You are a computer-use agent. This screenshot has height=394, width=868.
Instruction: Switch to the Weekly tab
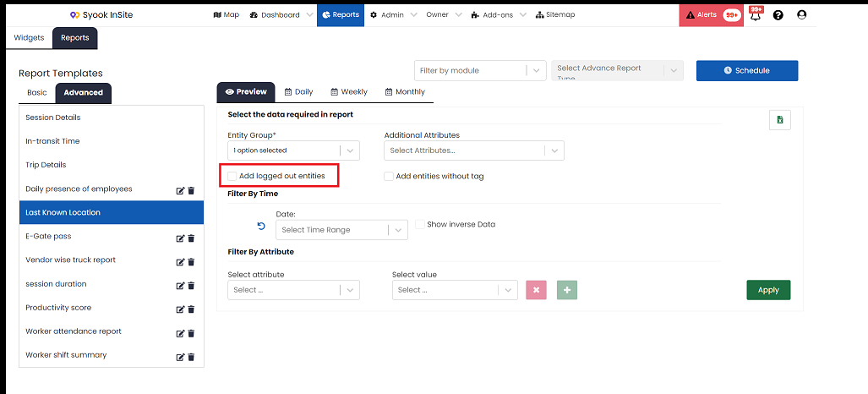coord(349,92)
